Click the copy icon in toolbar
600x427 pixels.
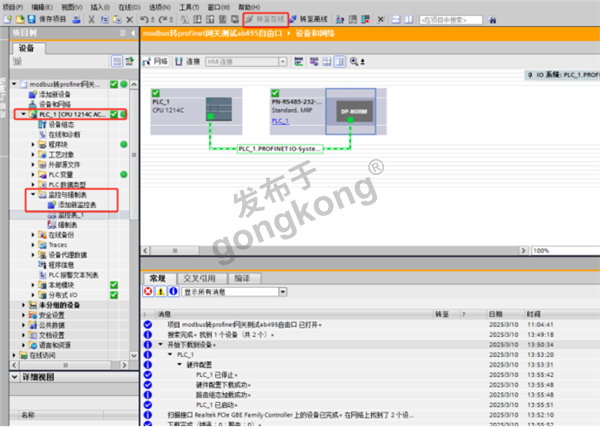pyautogui.click(x=104, y=19)
